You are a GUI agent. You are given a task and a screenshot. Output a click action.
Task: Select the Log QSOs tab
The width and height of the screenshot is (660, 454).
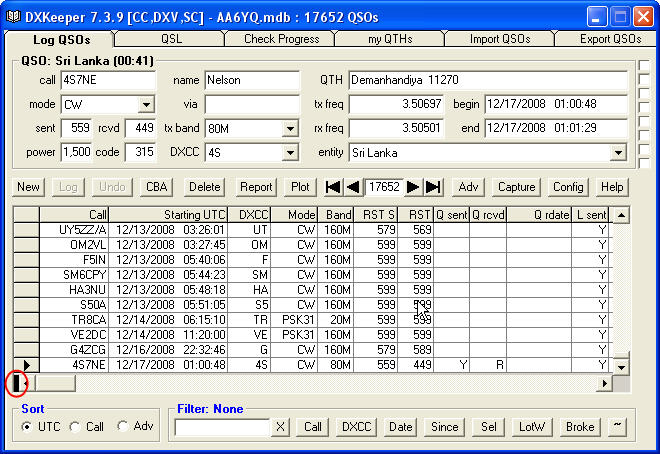click(x=61, y=40)
